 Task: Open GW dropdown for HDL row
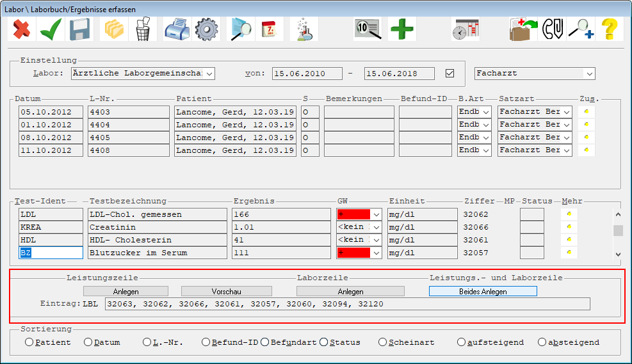(x=376, y=240)
